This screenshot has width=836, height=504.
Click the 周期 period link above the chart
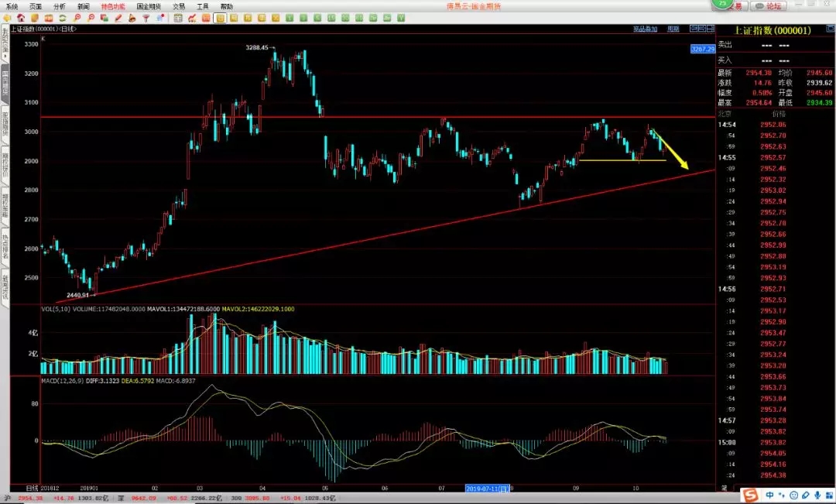673,29
